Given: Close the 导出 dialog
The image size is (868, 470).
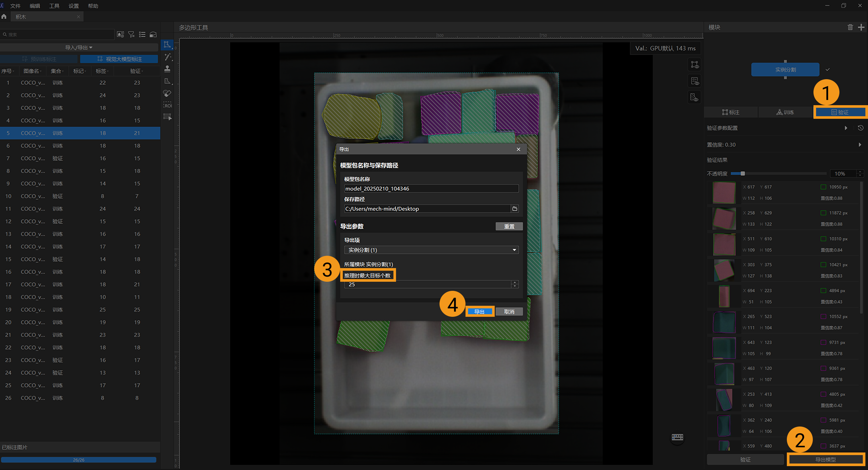Looking at the screenshot, I should point(518,149).
